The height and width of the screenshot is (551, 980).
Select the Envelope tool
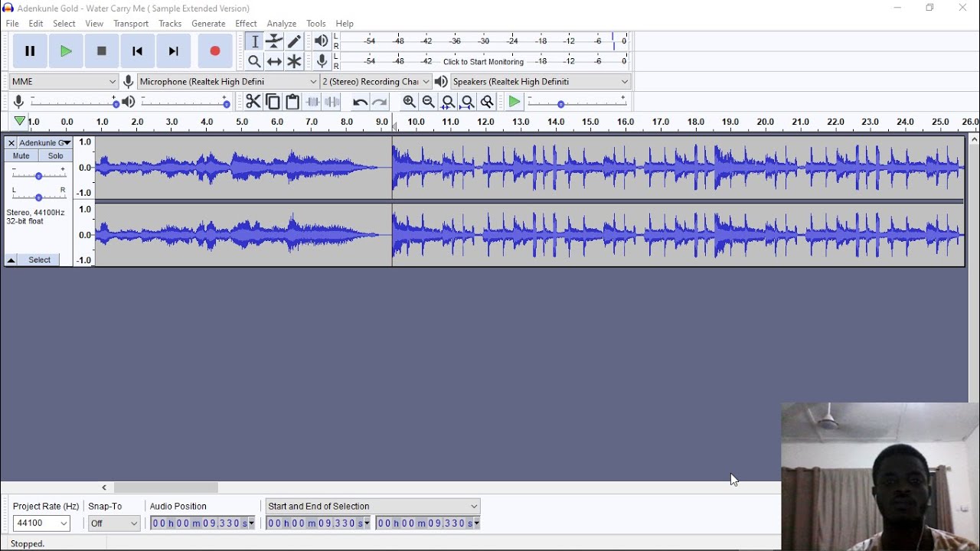click(275, 41)
